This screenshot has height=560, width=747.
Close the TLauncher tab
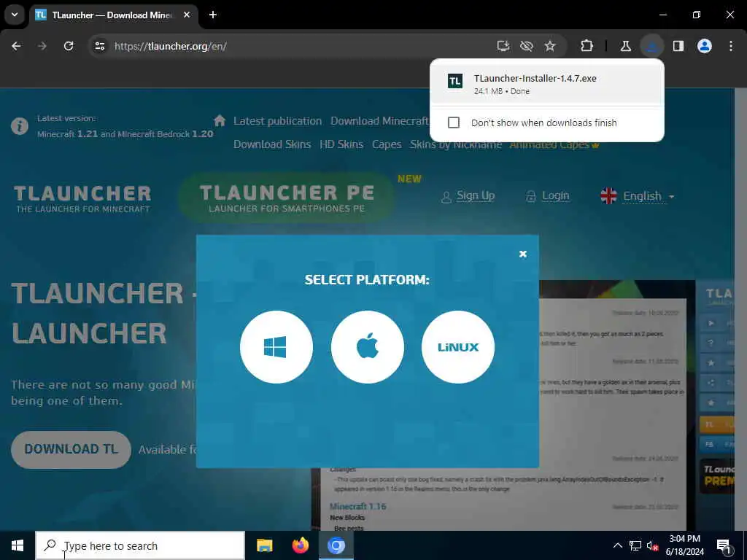tap(187, 15)
